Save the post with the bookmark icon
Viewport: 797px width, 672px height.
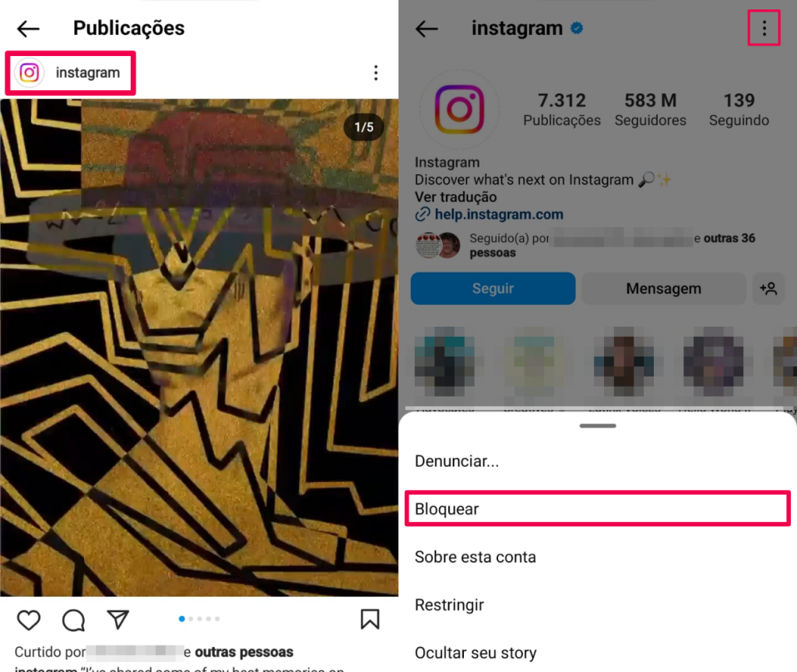[x=370, y=619]
